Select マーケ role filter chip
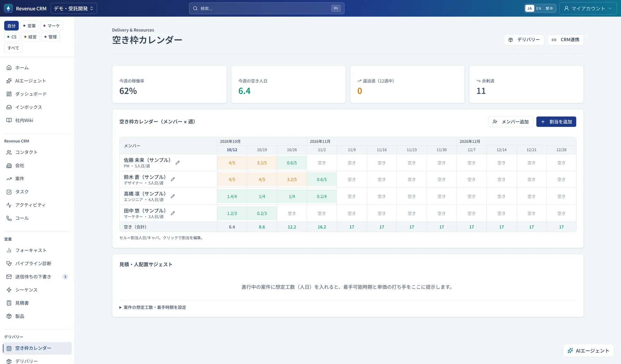 (x=52, y=26)
